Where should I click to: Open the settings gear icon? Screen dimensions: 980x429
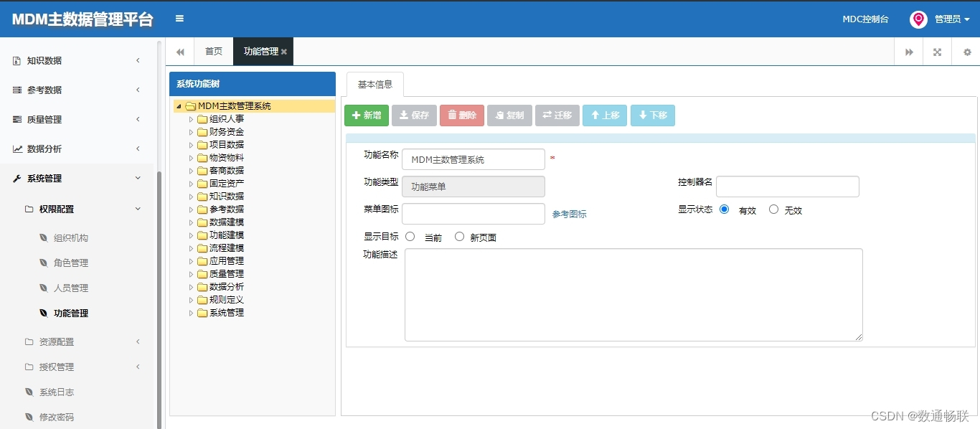(x=966, y=52)
